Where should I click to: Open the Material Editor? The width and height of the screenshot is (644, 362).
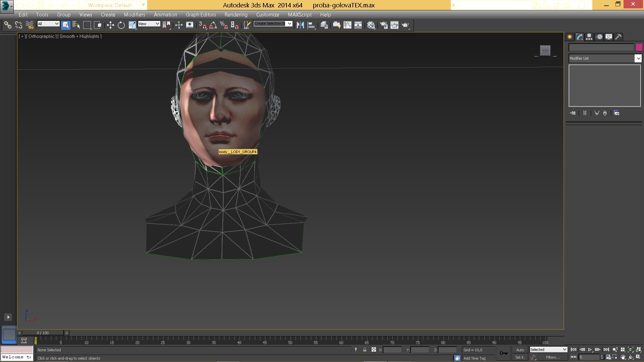pos(371,25)
